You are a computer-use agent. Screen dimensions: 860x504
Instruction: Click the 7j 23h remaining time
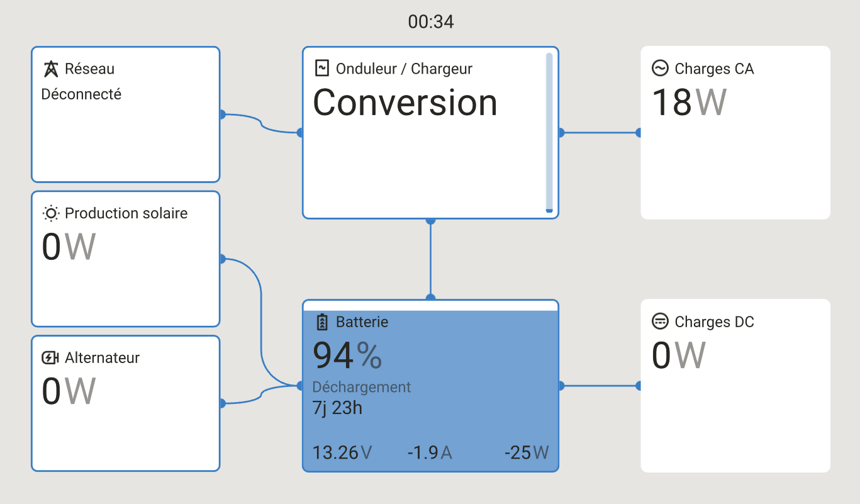click(x=337, y=408)
